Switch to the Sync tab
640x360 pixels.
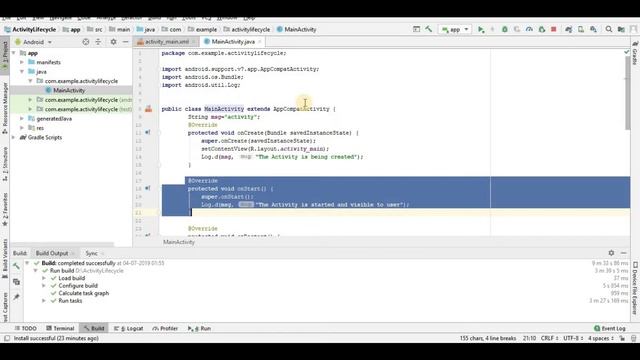93,253
